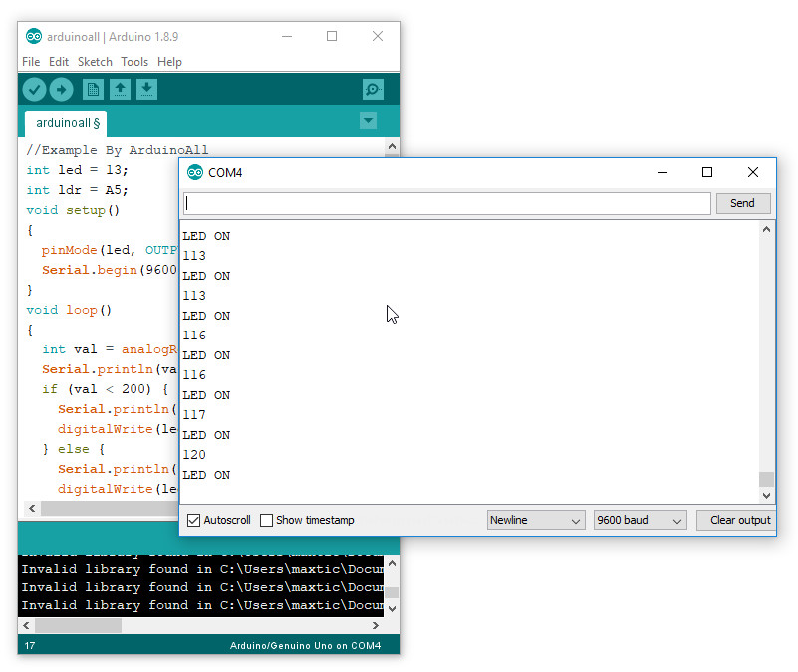Screen dimensions: 798x672
Task: Click the '120' value in serial output
Action: click(194, 455)
